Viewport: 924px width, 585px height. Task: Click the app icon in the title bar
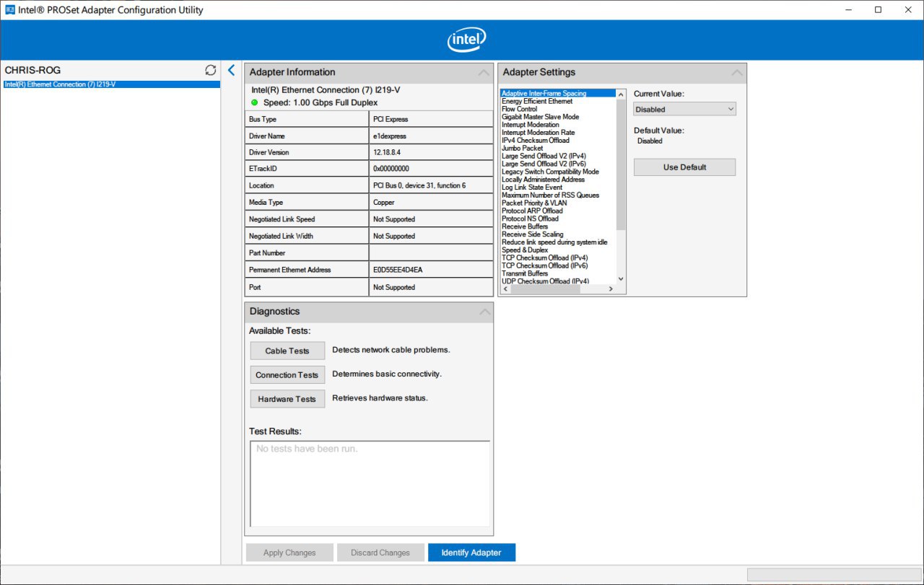pos(12,10)
